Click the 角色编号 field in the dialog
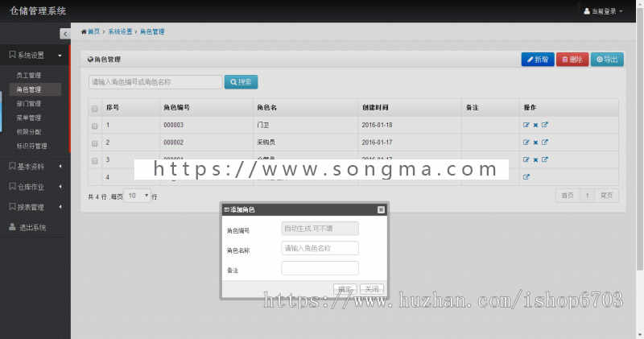 click(320, 229)
